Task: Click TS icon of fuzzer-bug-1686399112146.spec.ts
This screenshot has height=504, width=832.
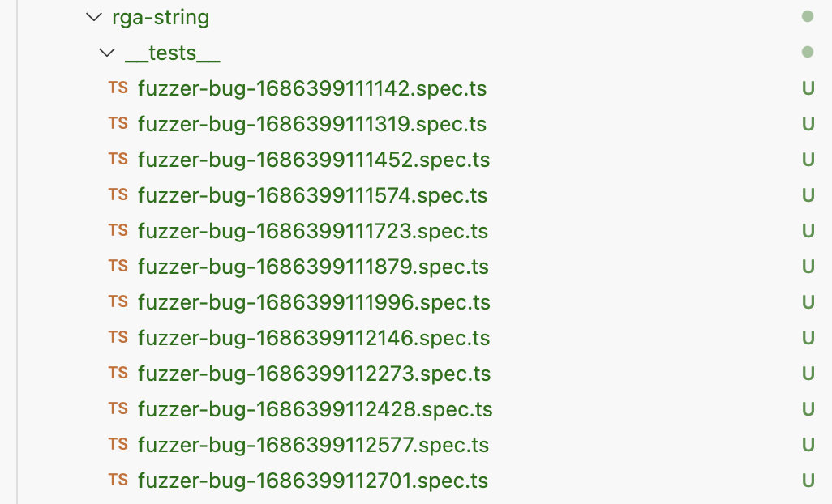Action: pos(118,338)
